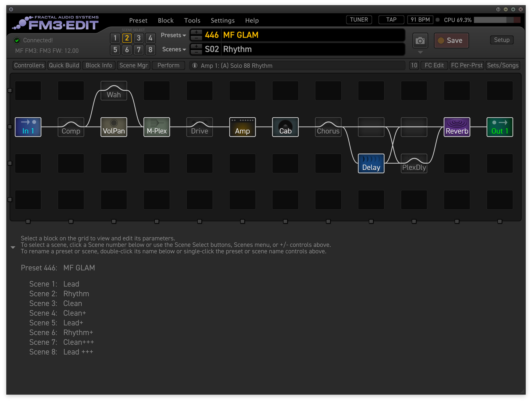Open FC Per-Prst settings
Screen dimensions: 532x402
(x=467, y=65)
